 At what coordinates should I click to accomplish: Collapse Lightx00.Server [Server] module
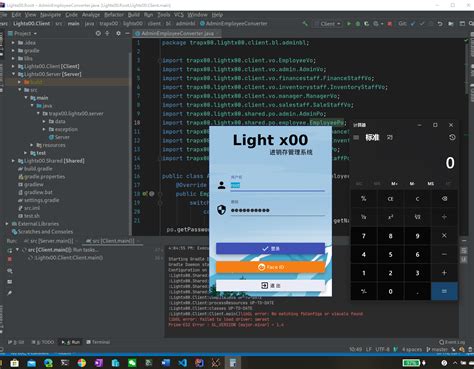(x=13, y=74)
